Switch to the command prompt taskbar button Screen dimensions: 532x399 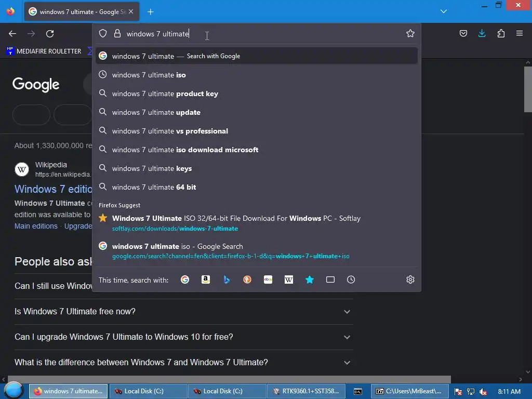pyautogui.click(x=357, y=391)
